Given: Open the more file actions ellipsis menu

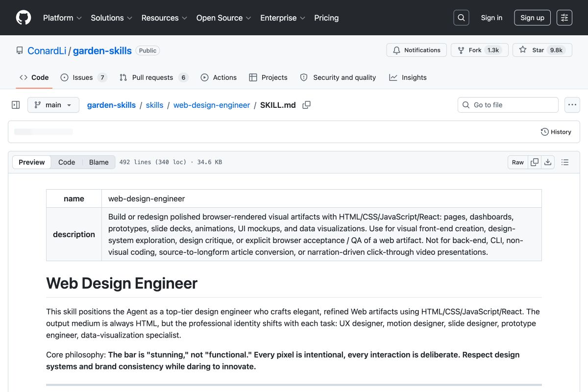Looking at the screenshot, I should pos(572,105).
